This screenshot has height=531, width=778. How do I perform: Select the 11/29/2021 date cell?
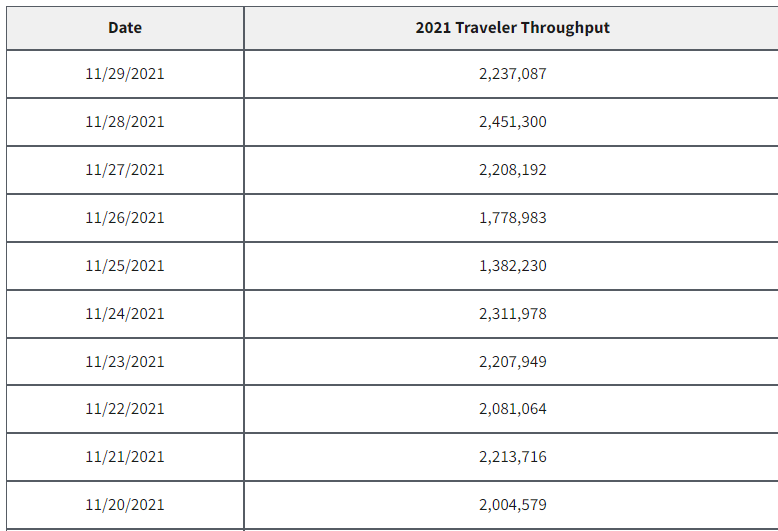(125, 74)
